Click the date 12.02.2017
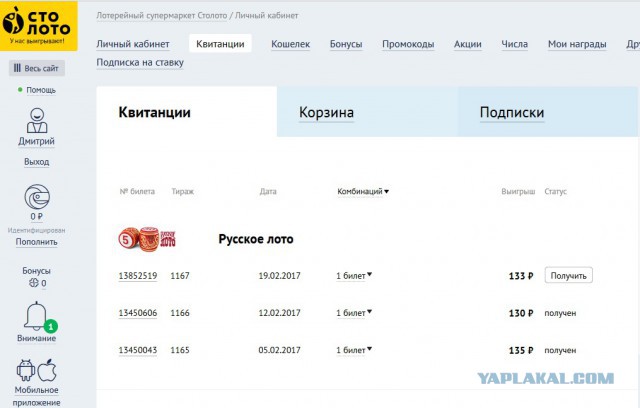Screen dimensions: 640x408 (279, 313)
